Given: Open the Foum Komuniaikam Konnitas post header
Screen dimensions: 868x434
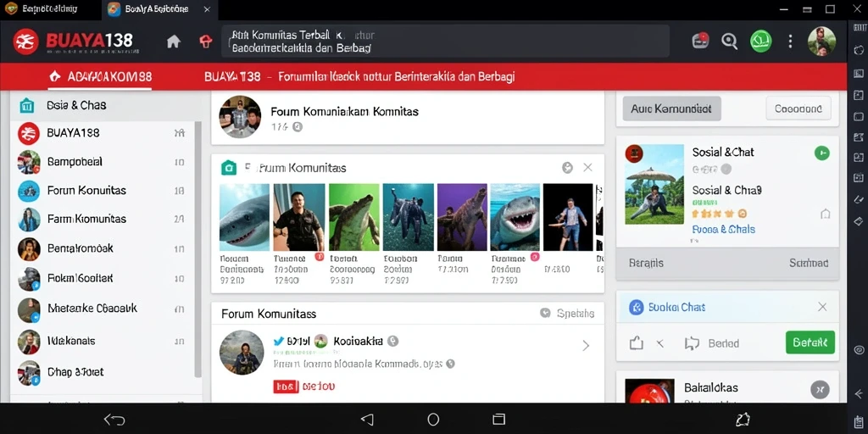Looking at the screenshot, I should coord(408,117).
